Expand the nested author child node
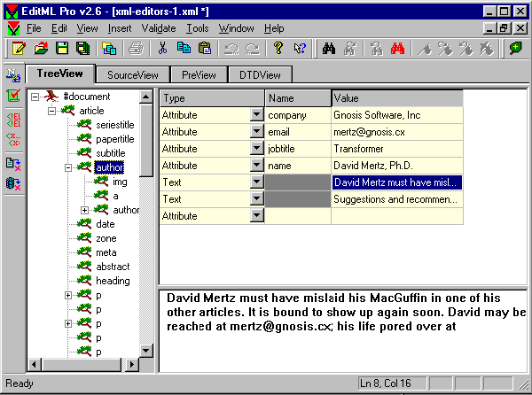 point(84,210)
